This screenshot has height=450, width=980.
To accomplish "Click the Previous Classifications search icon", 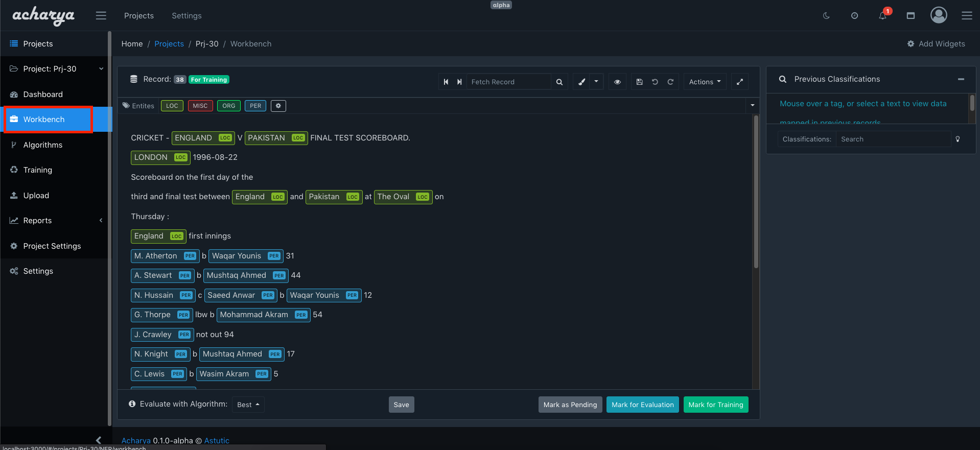I will 782,79.
